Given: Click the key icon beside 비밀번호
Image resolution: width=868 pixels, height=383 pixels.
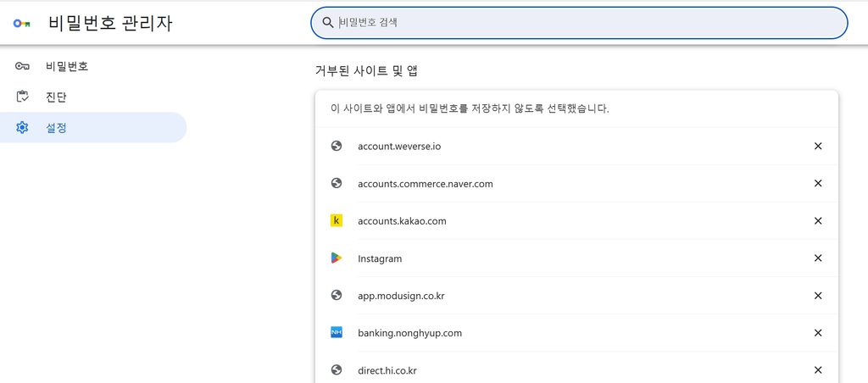Looking at the screenshot, I should 22,66.
